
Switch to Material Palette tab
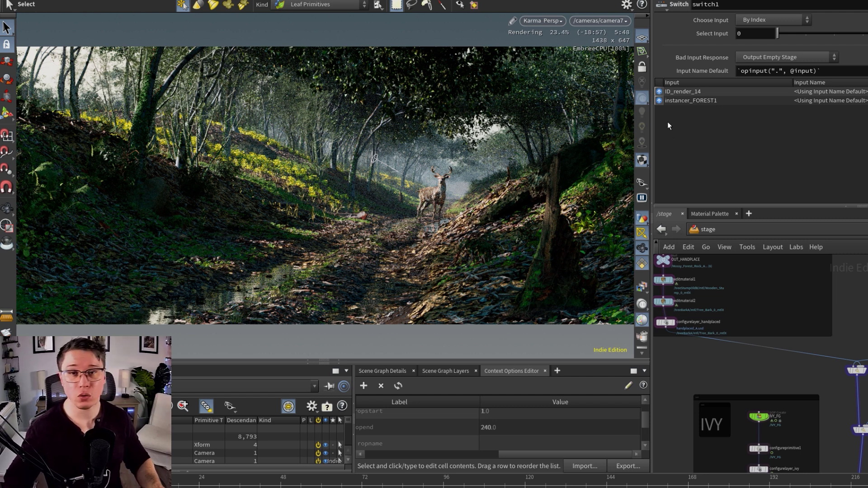(710, 214)
